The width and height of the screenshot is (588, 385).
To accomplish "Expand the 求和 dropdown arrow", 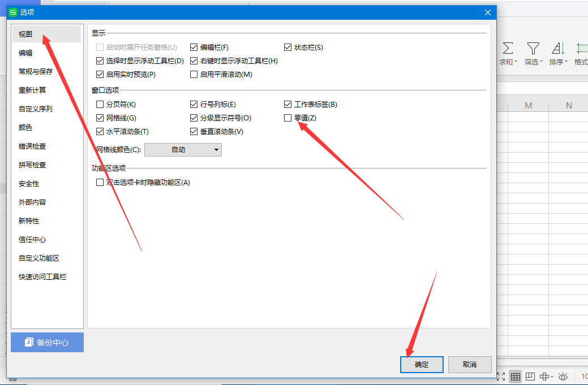I will pyautogui.click(x=517, y=62).
